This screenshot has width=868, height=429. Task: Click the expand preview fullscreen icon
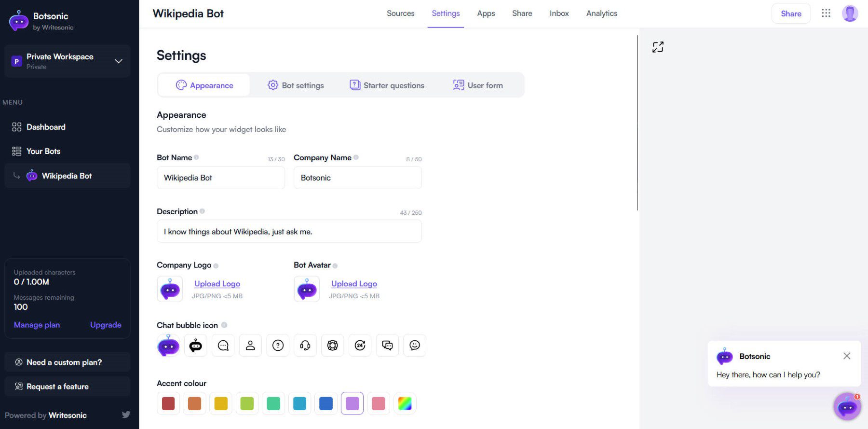(x=658, y=47)
